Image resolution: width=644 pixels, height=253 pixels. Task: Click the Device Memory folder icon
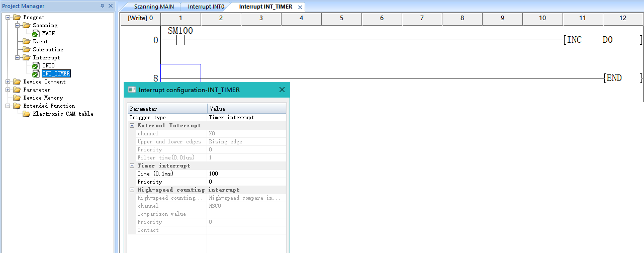click(17, 98)
